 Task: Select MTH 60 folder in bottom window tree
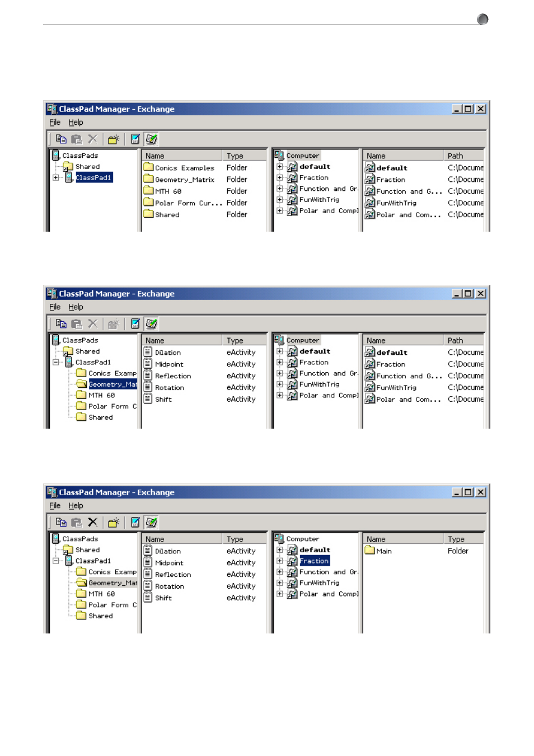coord(101,594)
